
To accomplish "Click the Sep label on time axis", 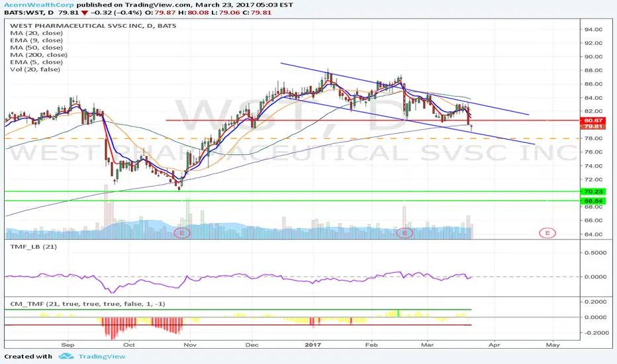I will [x=68, y=345].
